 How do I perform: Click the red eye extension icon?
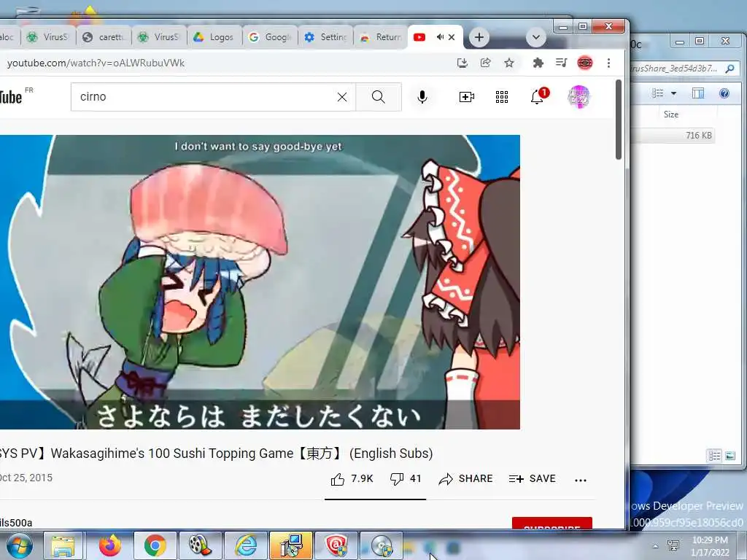584,63
